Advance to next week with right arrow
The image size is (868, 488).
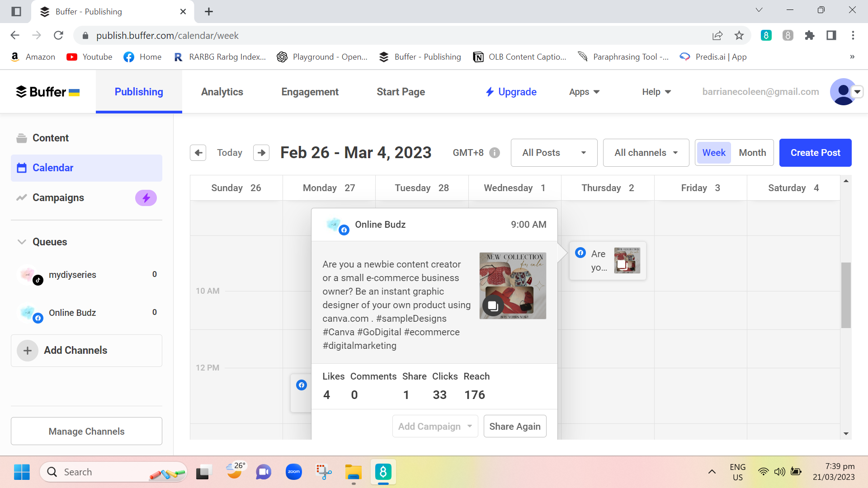[x=261, y=153]
